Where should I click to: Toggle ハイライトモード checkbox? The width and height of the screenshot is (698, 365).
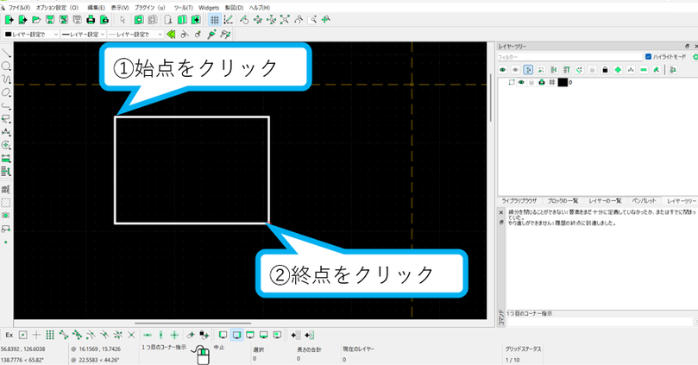coord(648,57)
